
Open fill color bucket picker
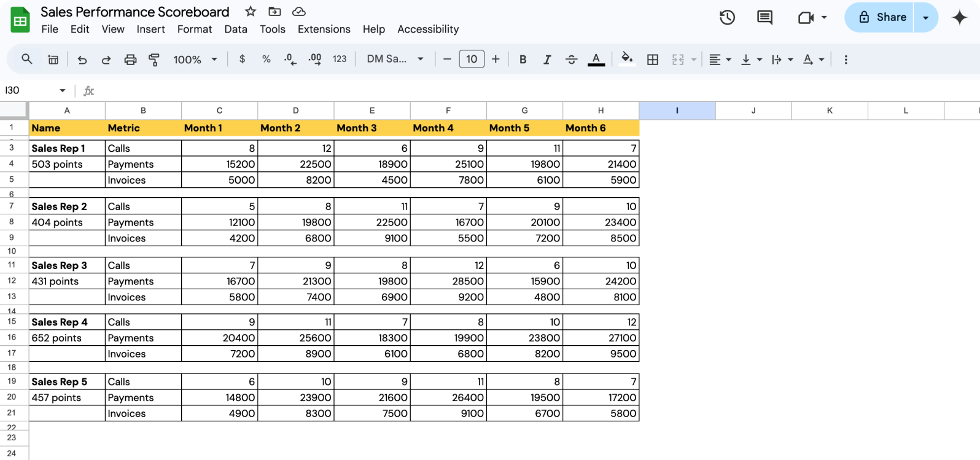click(627, 59)
